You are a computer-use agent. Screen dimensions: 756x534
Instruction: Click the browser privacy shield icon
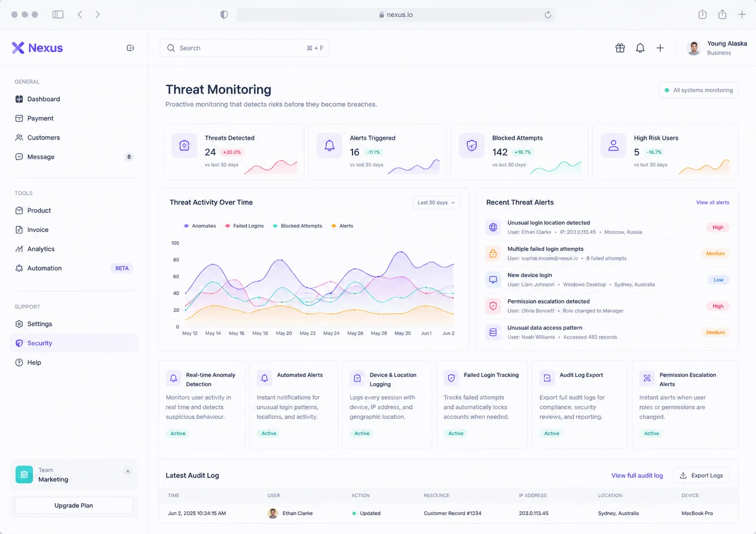pos(224,15)
